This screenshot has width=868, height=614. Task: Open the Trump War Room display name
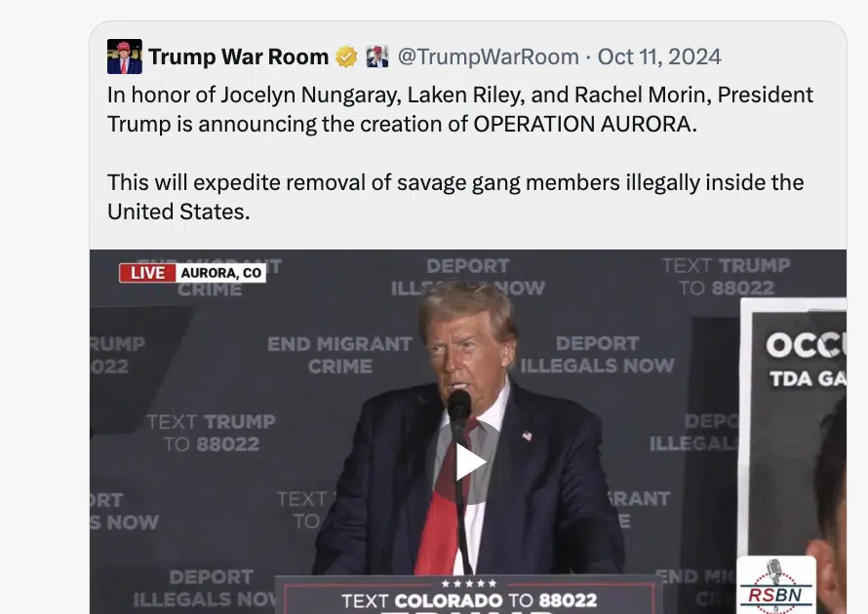pyautogui.click(x=239, y=57)
